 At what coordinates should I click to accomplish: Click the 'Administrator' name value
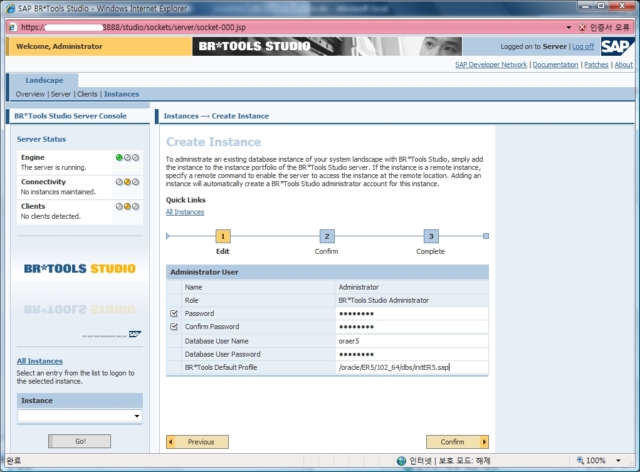pyautogui.click(x=358, y=287)
